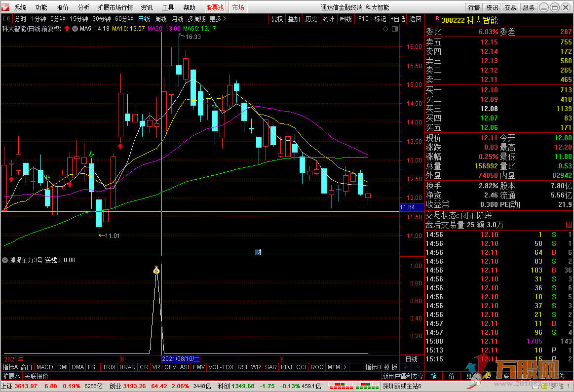Click the 2021/08/10 date marker on timeline

181,359
